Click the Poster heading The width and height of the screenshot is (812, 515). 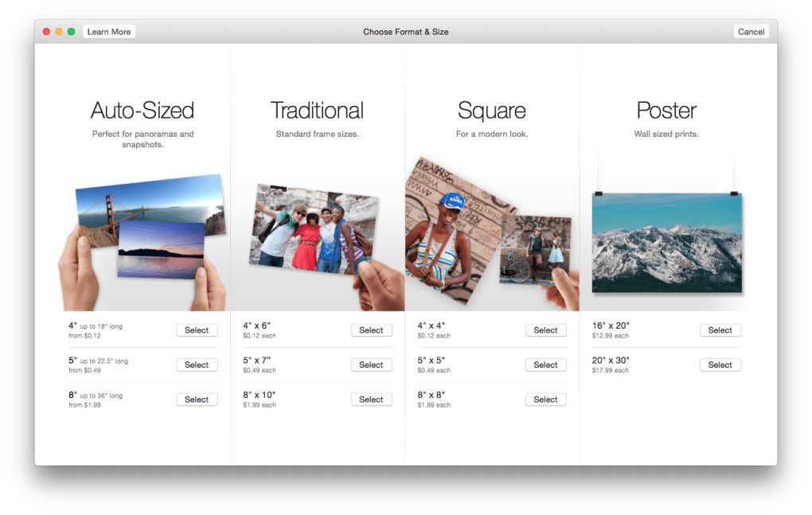pos(666,111)
